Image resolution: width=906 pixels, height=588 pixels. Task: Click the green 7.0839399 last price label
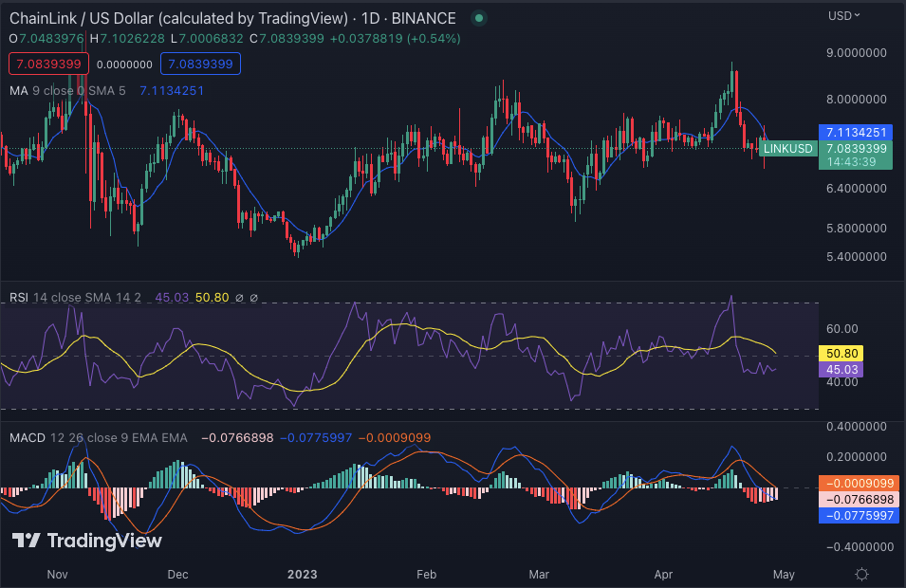pyautogui.click(x=856, y=149)
